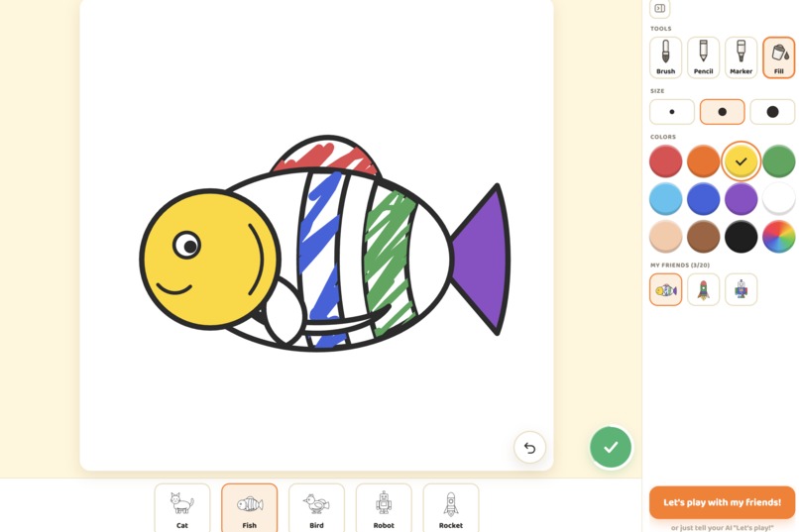Choose the medium brush size
This screenshot has width=799, height=532.
pos(722,112)
